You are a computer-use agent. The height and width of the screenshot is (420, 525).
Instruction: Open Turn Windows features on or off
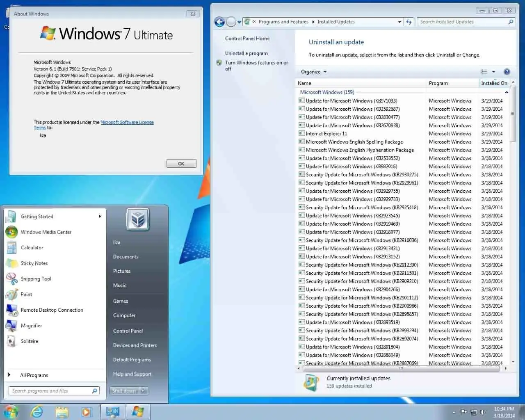(256, 66)
